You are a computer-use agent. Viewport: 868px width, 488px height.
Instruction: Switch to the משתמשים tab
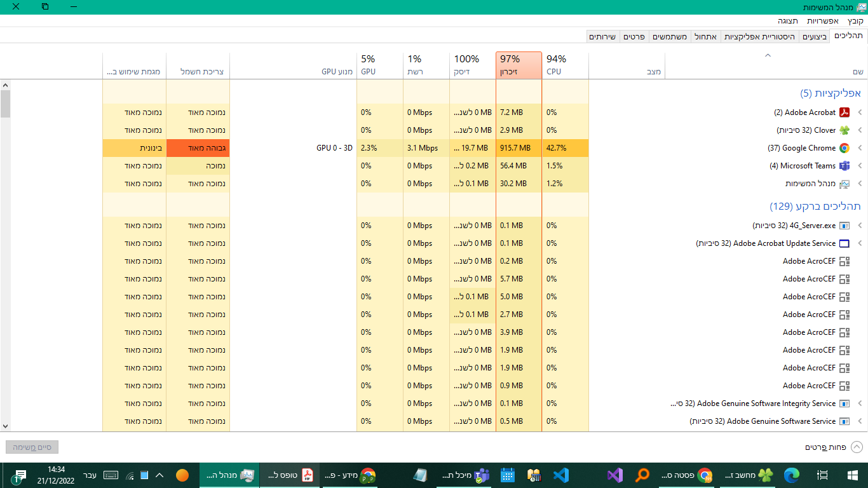pos(670,37)
